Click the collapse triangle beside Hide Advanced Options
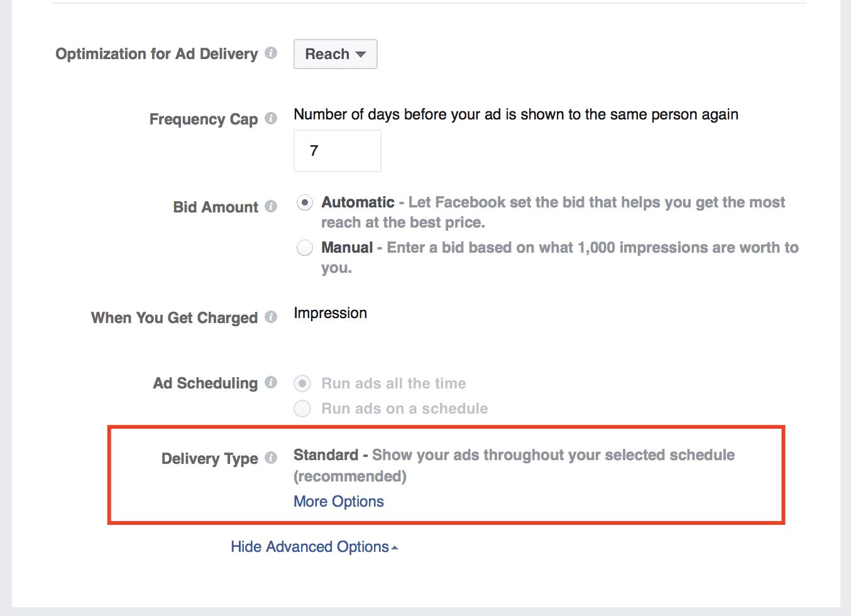The height and width of the screenshot is (616, 851). (394, 546)
